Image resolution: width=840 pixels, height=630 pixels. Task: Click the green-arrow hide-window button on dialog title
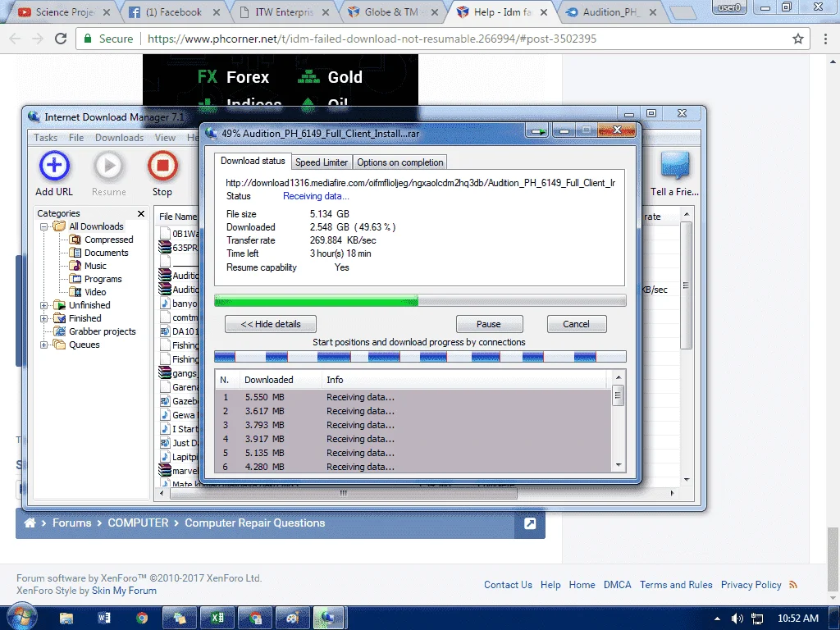coord(536,131)
